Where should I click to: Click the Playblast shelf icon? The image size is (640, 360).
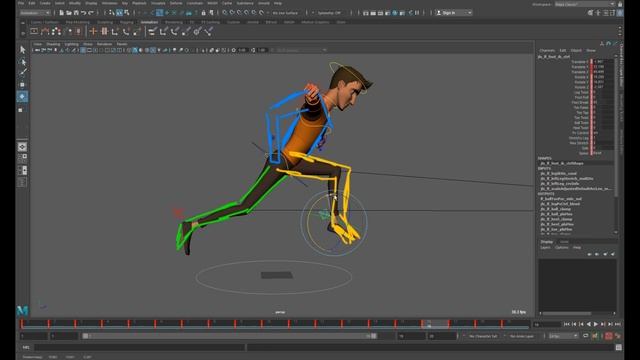point(34,31)
